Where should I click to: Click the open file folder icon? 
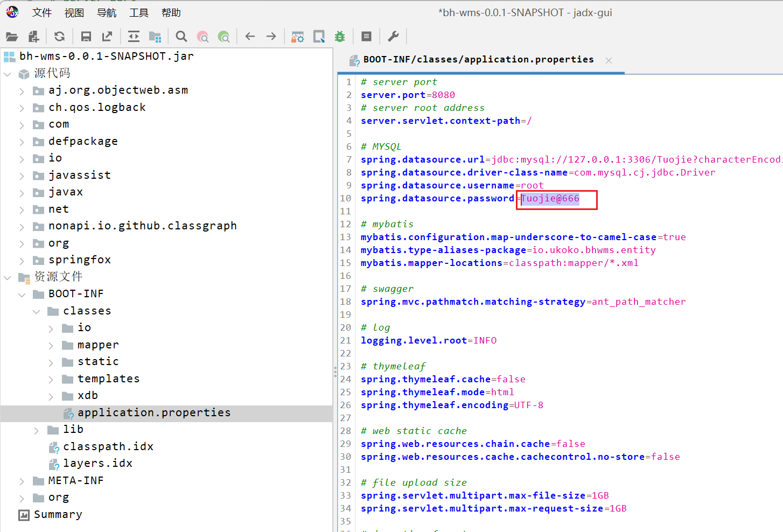[12, 37]
